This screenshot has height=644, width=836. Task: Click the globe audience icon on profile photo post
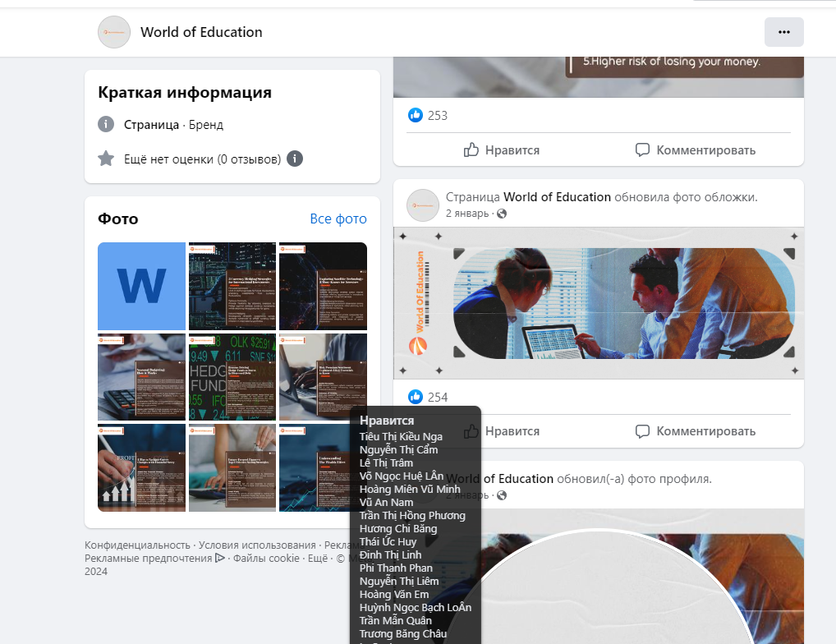click(x=502, y=495)
